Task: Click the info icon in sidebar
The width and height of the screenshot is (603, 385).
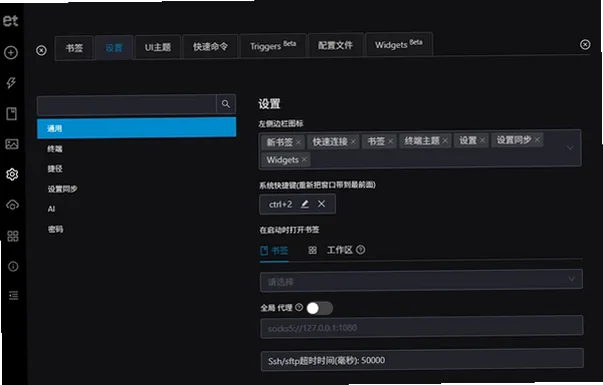Action: tap(13, 266)
